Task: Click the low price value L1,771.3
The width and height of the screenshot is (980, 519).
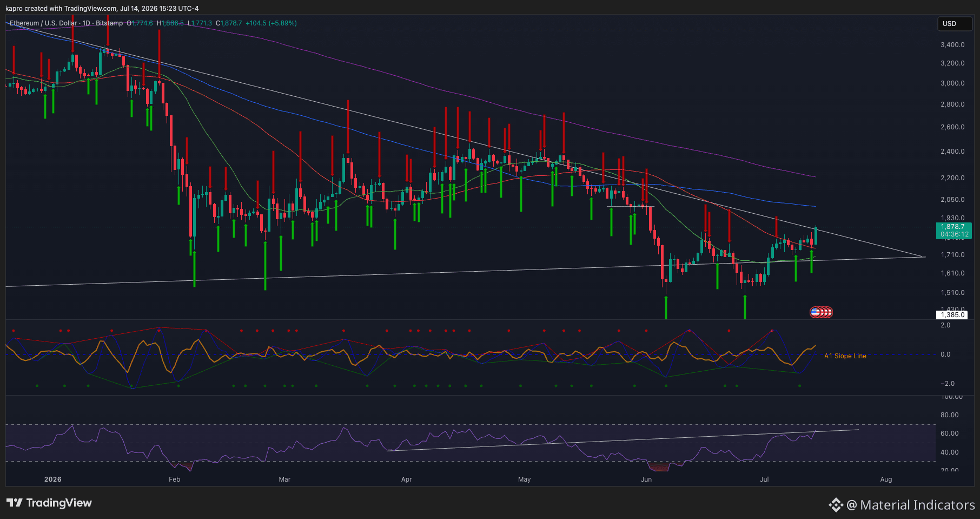Action: [200, 23]
